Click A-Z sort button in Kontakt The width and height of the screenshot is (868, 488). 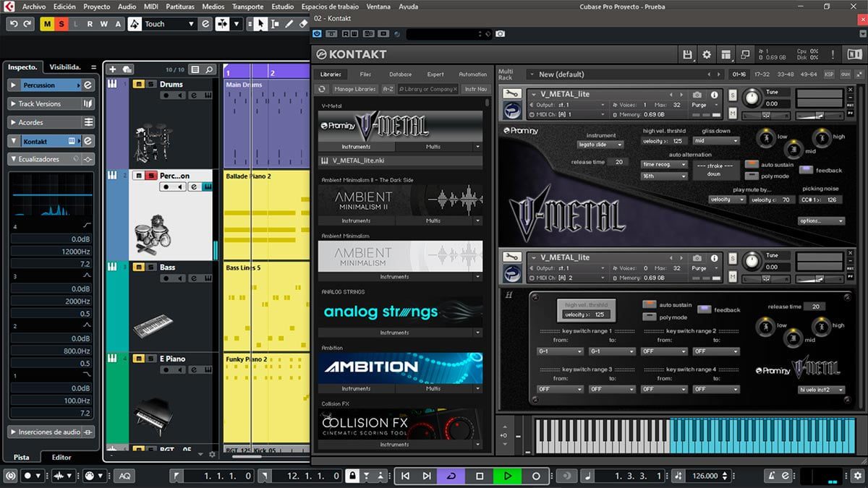click(388, 89)
